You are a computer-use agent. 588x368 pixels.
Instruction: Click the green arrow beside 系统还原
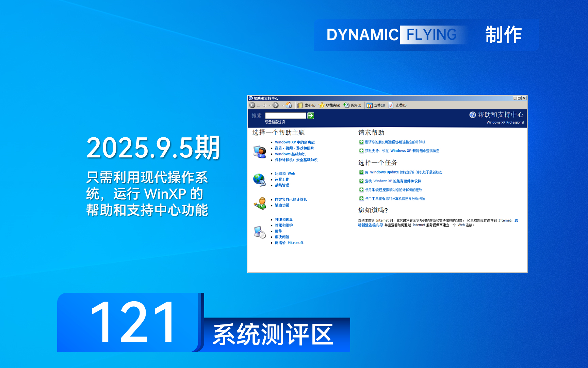pos(361,190)
